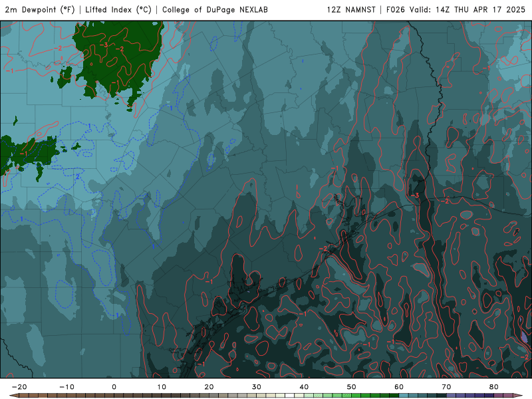Click the "F026" forecast hour text
The width and height of the screenshot is (532, 399).
396,9
